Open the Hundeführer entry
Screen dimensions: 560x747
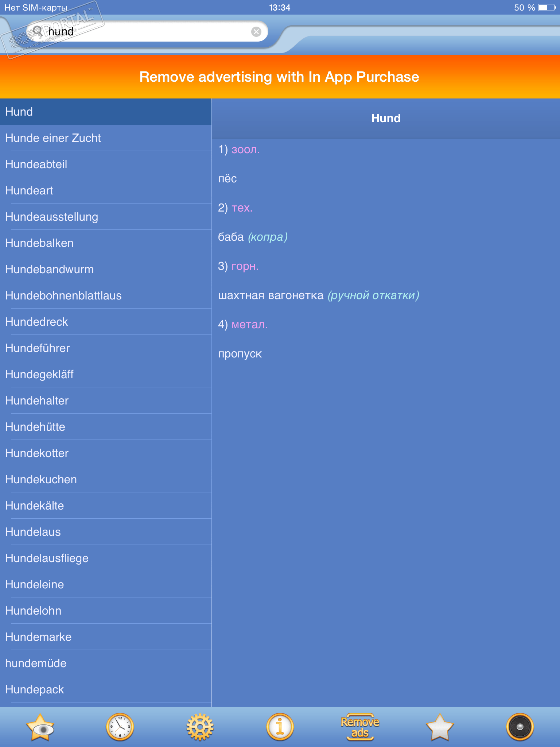pyautogui.click(x=106, y=348)
